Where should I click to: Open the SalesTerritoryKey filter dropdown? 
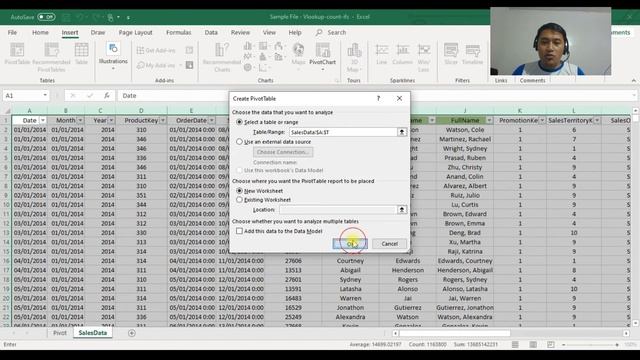pyautogui.click(x=597, y=120)
